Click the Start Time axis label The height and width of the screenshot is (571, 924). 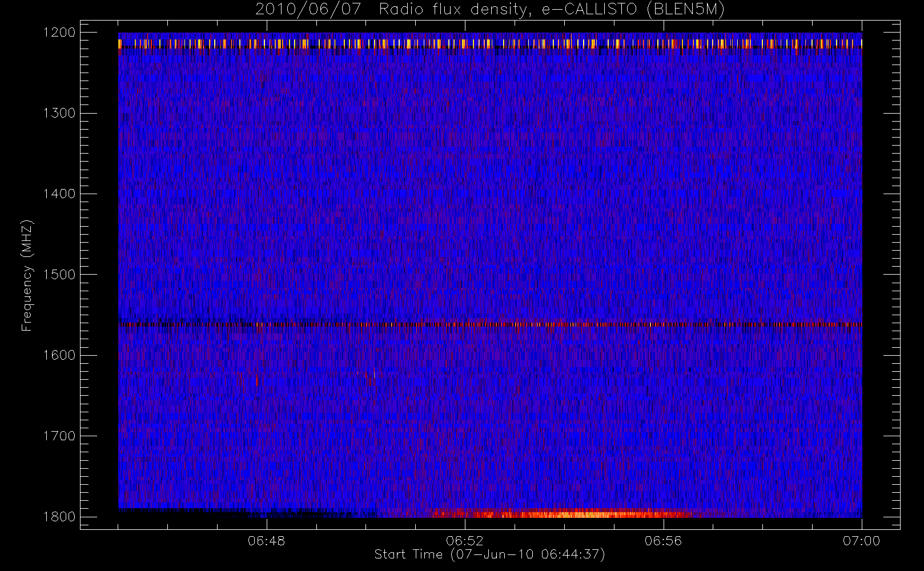tap(489, 554)
